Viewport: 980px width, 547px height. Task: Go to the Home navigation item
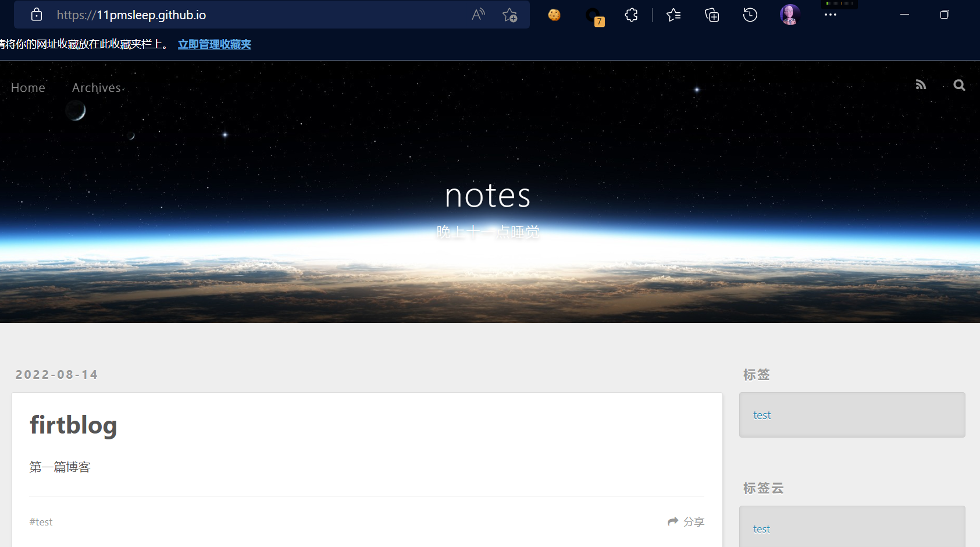[28, 88]
